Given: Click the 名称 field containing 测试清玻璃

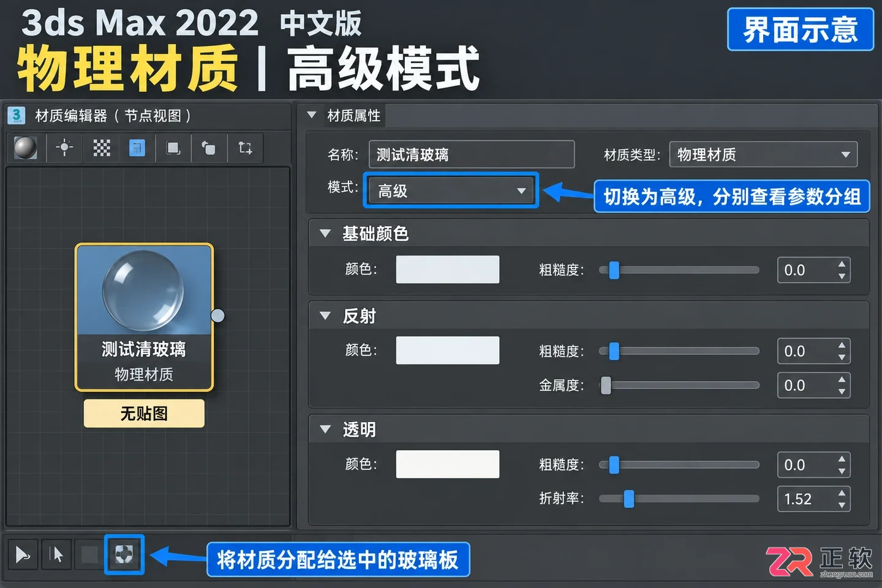Looking at the screenshot, I should pyautogui.click(x=472, y=154).
